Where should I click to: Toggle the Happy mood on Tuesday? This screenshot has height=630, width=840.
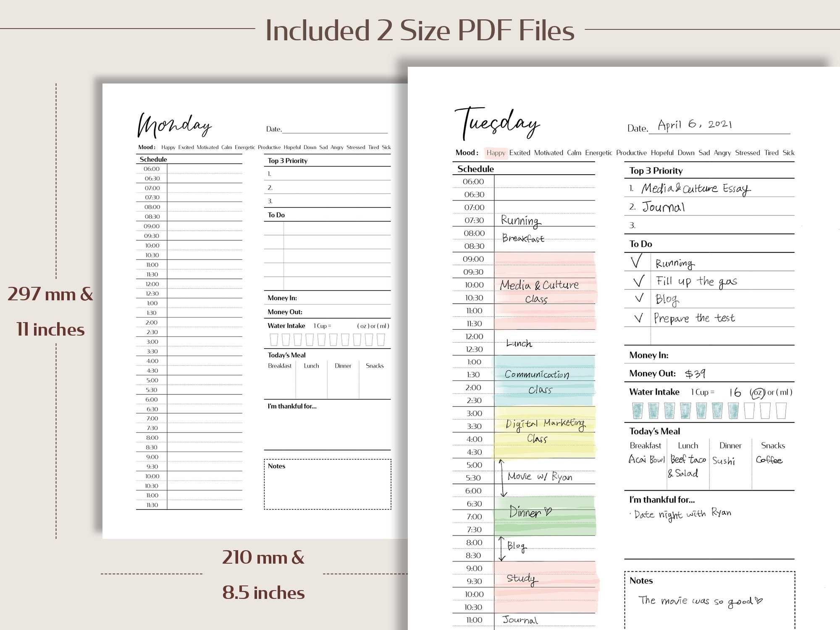click(x=496, y=153)
